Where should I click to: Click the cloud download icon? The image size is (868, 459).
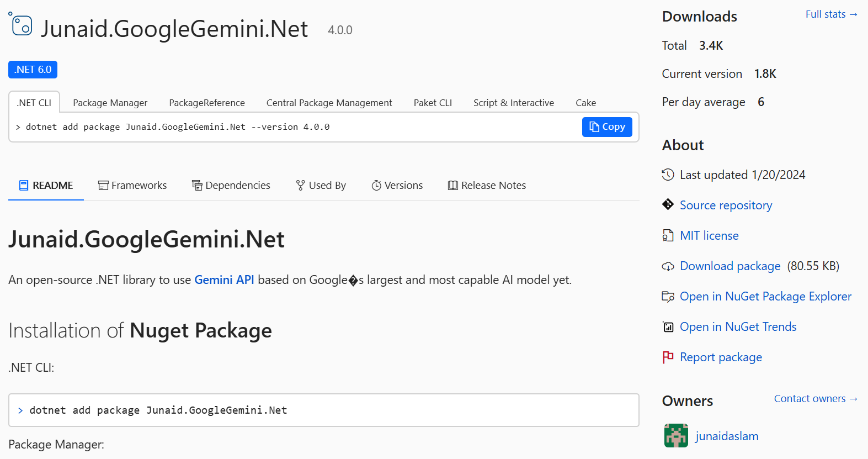(x=668, y=266)
